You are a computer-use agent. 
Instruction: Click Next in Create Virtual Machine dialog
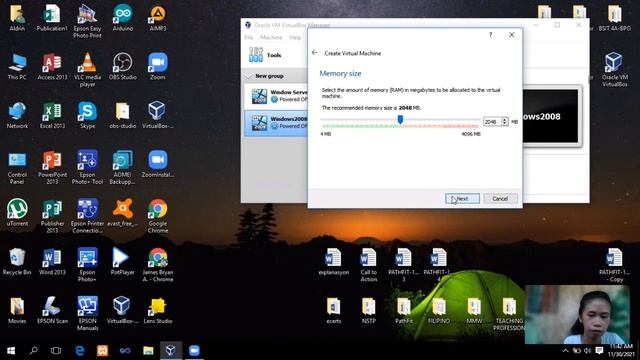462,199
